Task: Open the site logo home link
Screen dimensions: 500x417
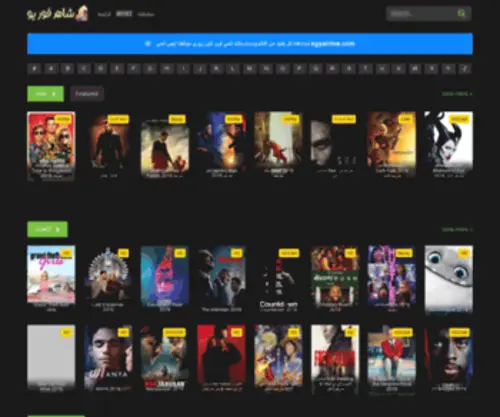Action: [58, 14]
